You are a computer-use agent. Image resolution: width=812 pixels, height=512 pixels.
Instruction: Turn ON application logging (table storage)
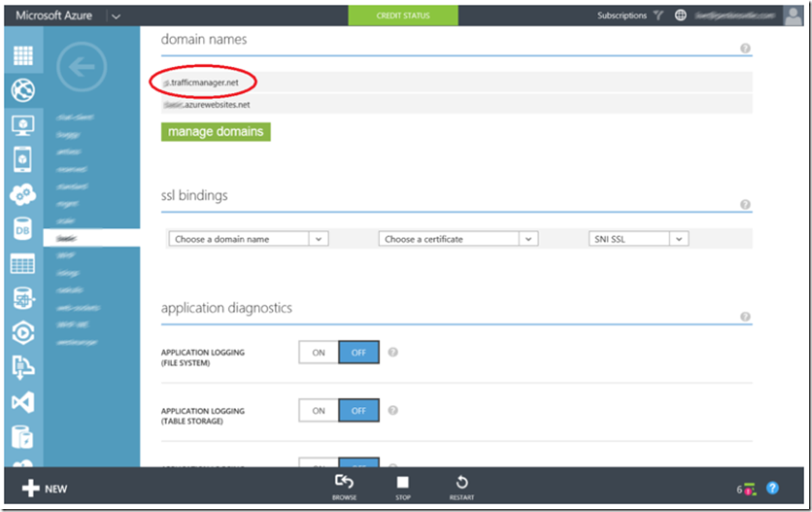pos(319,411)
